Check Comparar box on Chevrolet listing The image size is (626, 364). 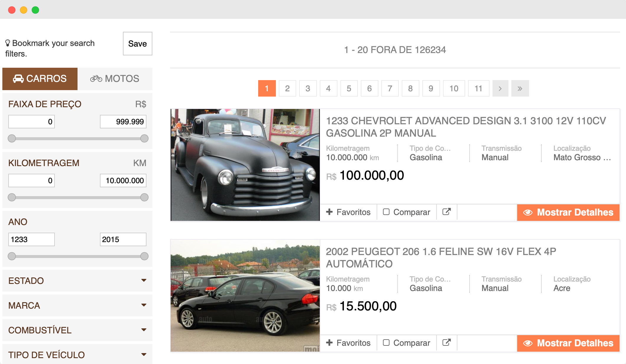pos(386,212)
